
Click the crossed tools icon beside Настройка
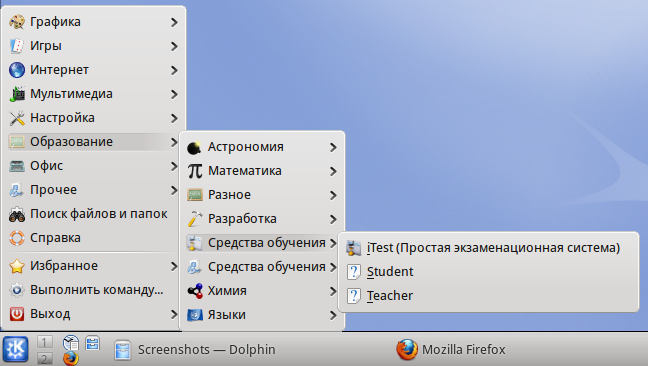pyautogui.click(x=17, y=118)
